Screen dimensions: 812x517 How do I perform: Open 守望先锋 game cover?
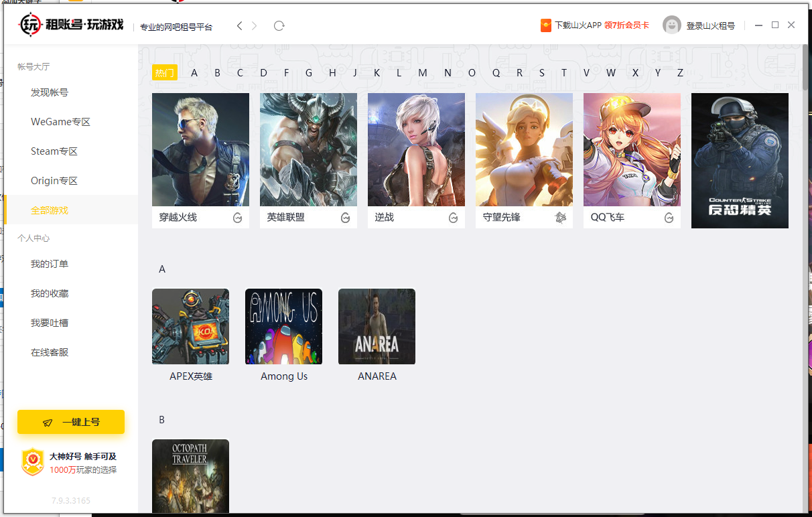click(x=524, y=149)
